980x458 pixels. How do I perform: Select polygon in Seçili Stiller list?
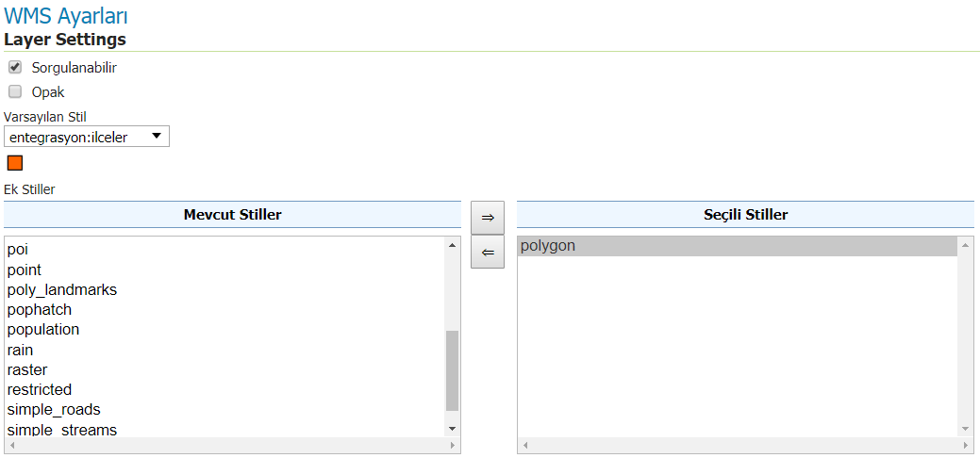(x=738, y=246)
